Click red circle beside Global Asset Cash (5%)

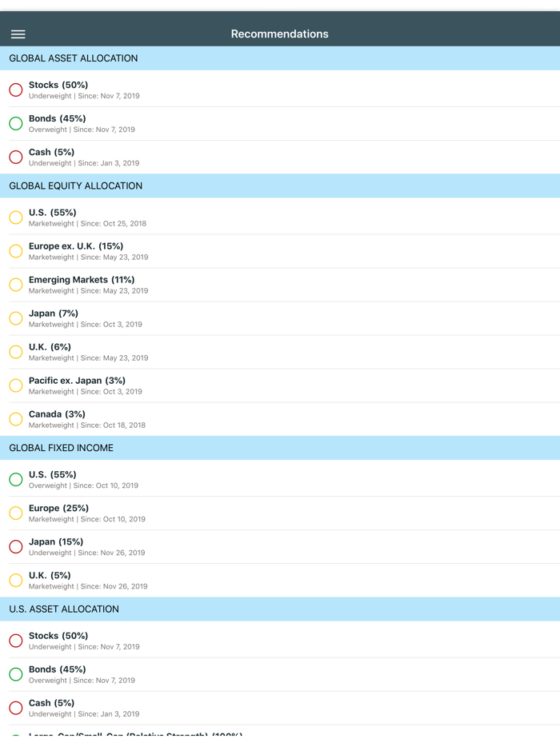(16, 157)
